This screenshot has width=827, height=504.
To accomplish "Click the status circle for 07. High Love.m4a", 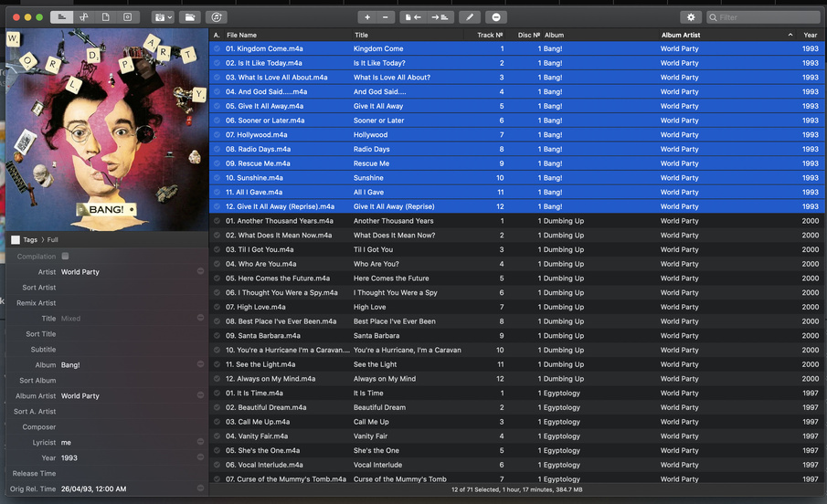I will pyautogui.click(x=217, y=307).
